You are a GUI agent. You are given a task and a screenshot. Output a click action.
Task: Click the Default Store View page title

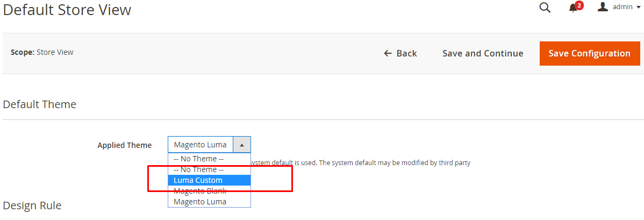coord(67,10)
